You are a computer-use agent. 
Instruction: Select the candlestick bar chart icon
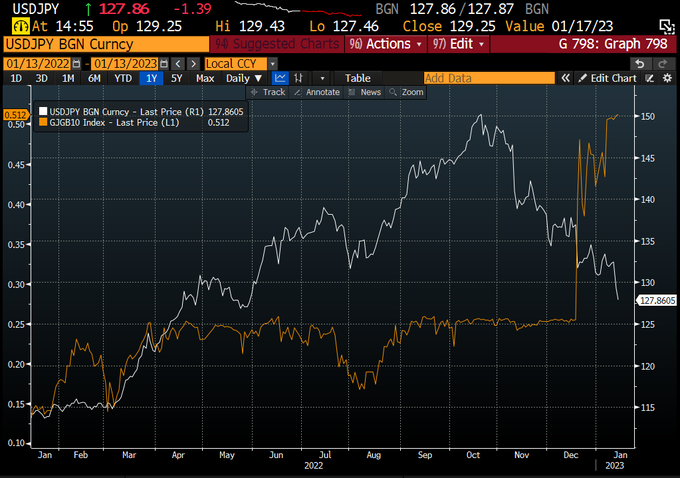[x=298, y=78]
